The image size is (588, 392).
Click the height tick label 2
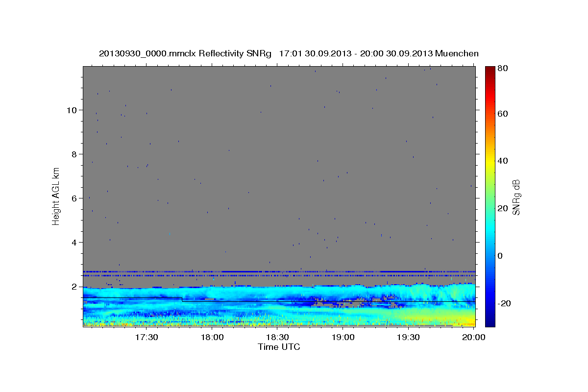pyautogui.click(x=74, y=286)
